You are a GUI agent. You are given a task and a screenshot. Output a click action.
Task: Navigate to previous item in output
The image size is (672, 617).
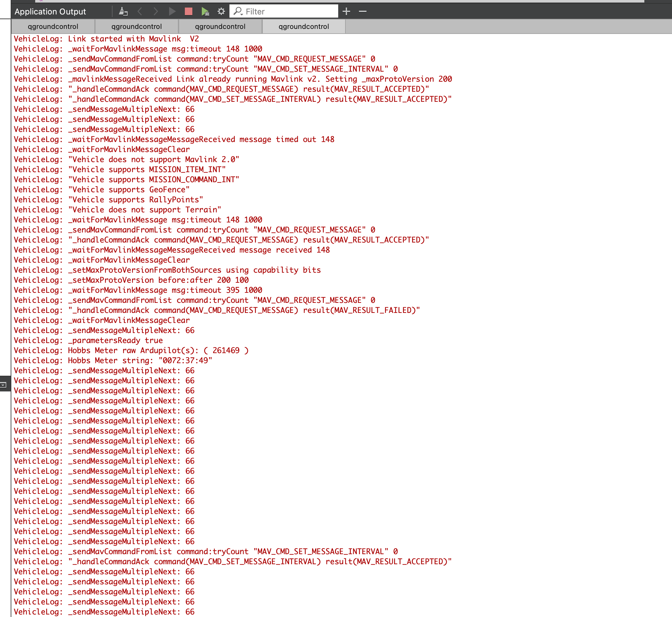[x=140, y=11]
